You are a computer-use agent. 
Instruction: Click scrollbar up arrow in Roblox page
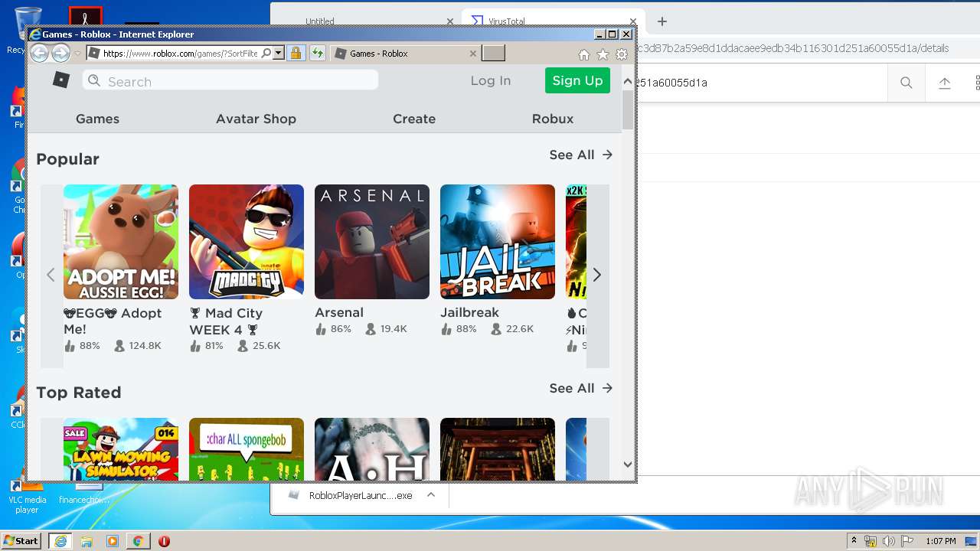click(628, 81)
